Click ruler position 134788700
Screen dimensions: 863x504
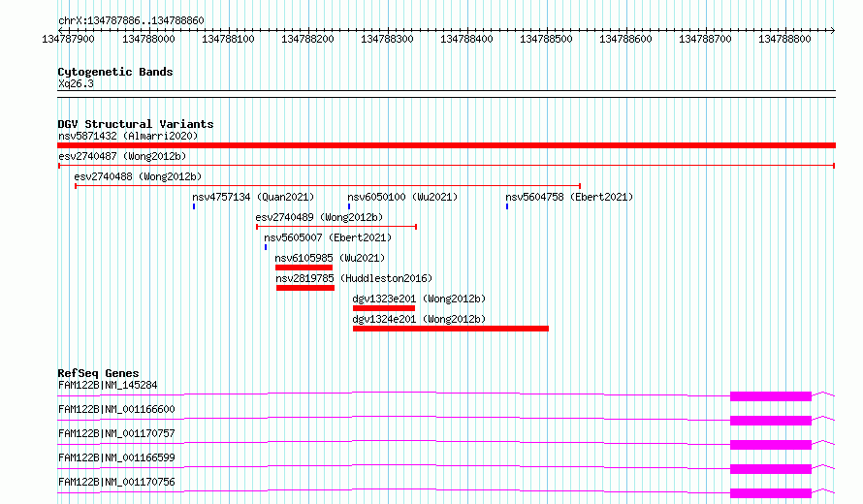click(x=705, y=39)
